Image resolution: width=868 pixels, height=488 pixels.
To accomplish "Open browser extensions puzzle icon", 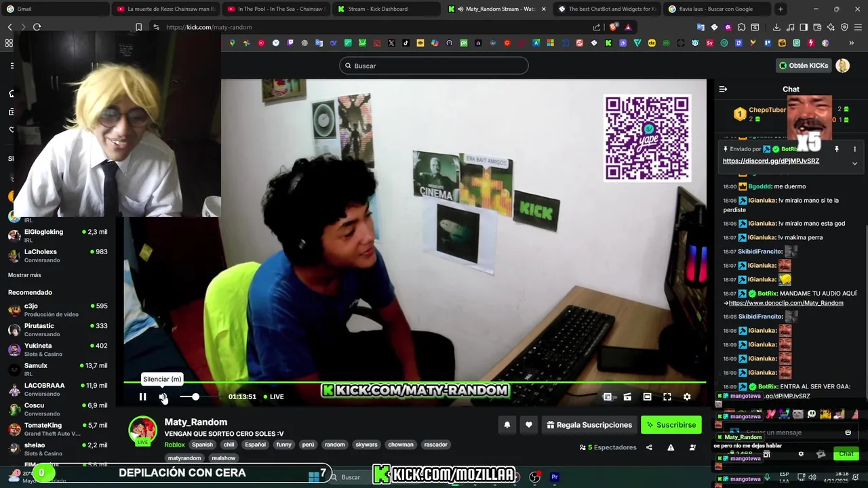I will point(741,27).
